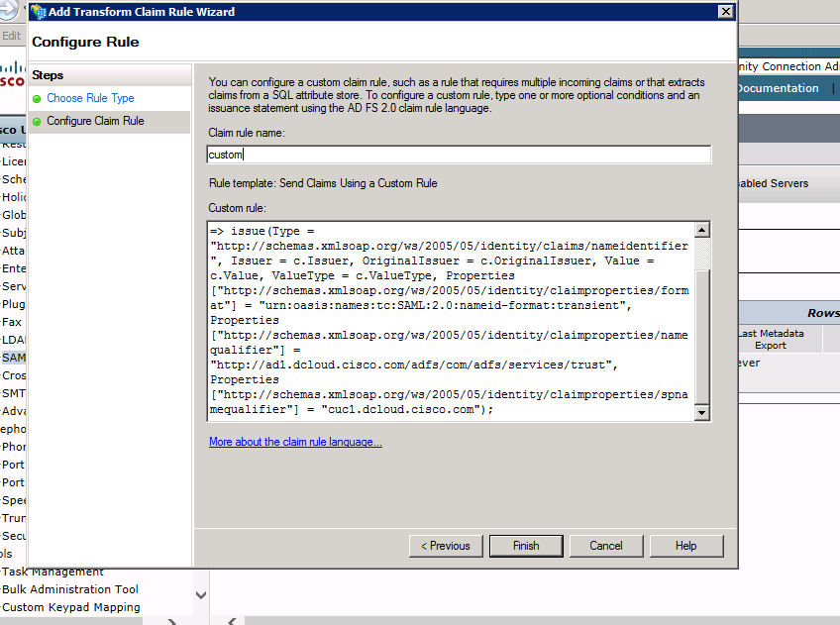
Task: Close the Add Transform Claim Rule Wizard
Action: coord(725,11)
